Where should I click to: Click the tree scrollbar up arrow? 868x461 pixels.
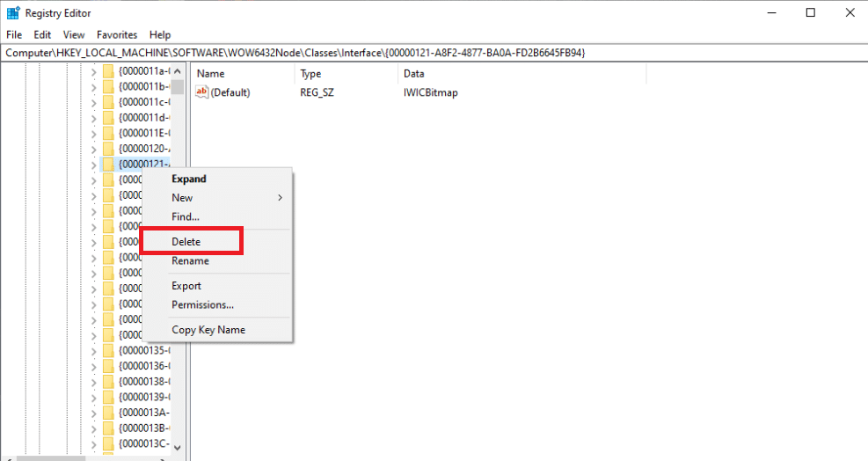177,71
